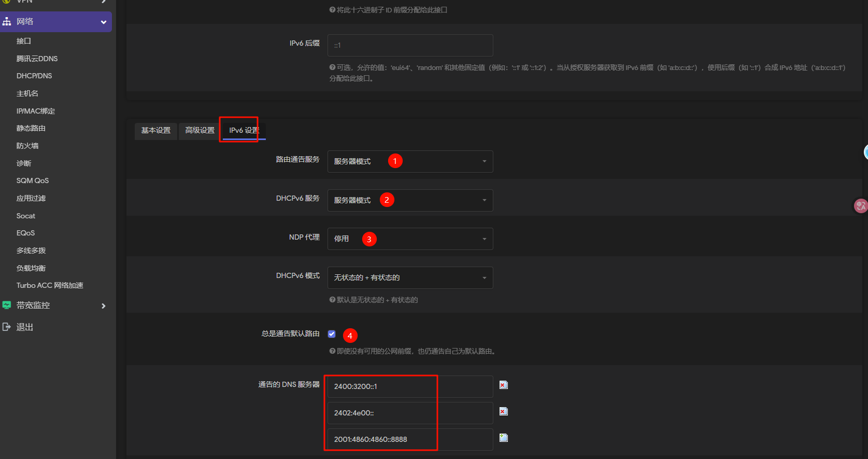Open the DHCPv6 service dropdown
The height and width of the screenshot is (459, 868).
click(x=410, y=200)
